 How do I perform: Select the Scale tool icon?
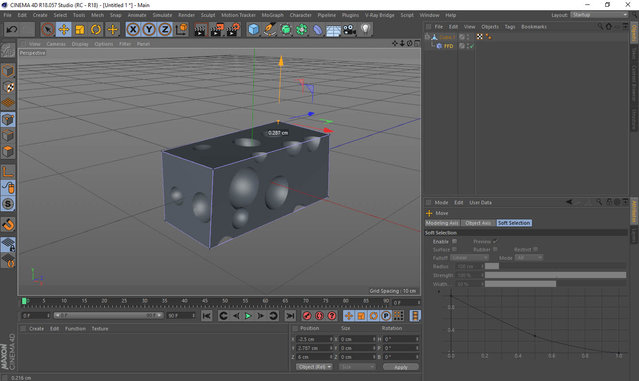[x=80, y=29]
